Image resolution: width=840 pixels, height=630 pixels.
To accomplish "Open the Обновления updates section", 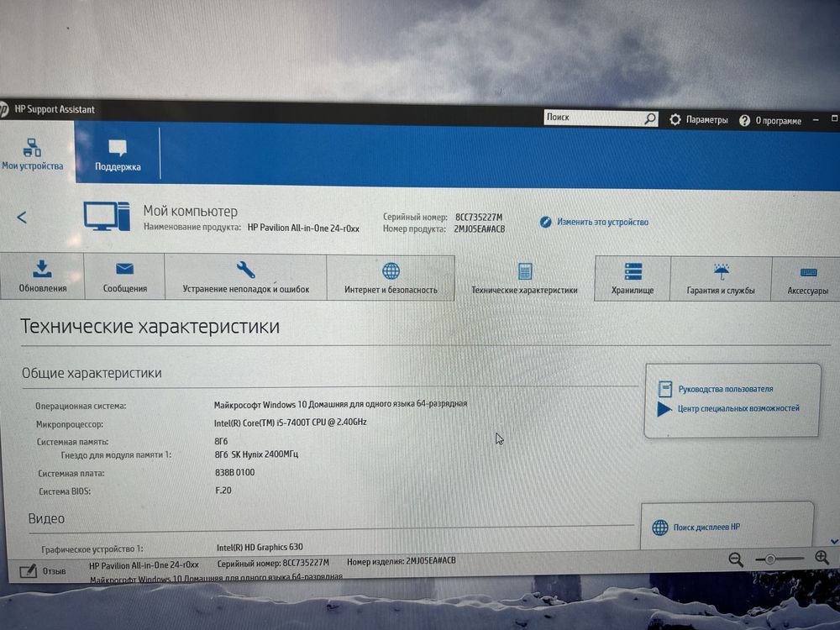I will point(42,276).
